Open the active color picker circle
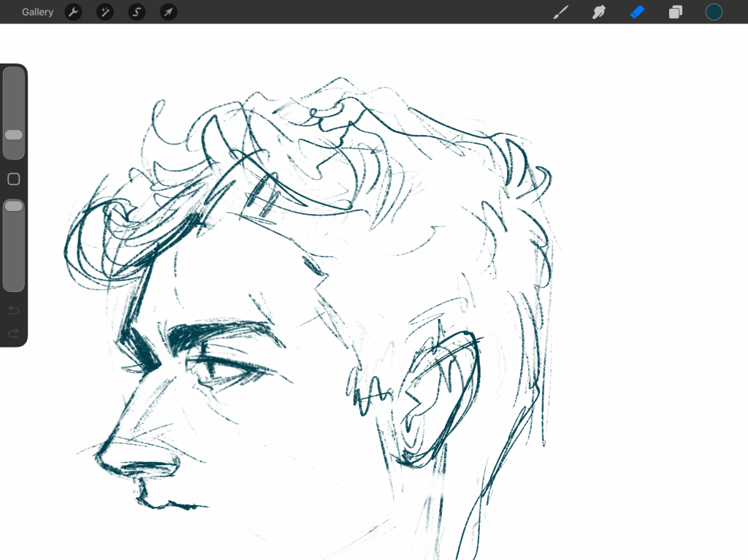The height and width of the screenshot is (560, 748). point(714,12)
